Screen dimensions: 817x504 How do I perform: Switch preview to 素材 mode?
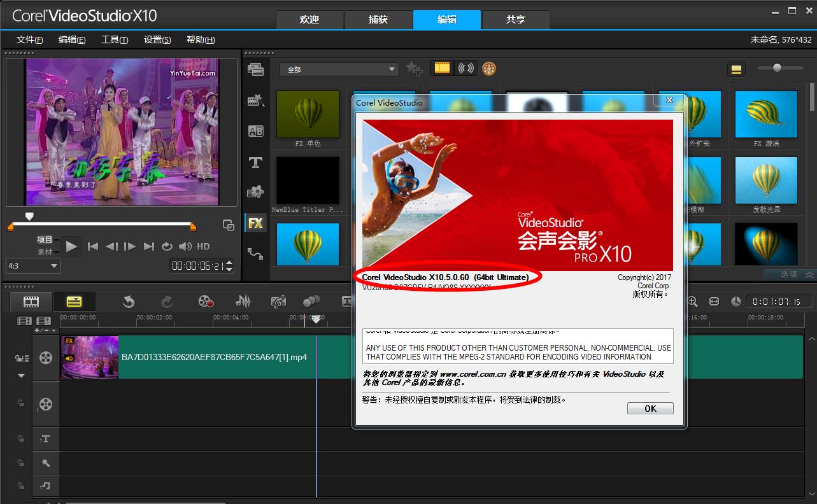click(45, 251)
